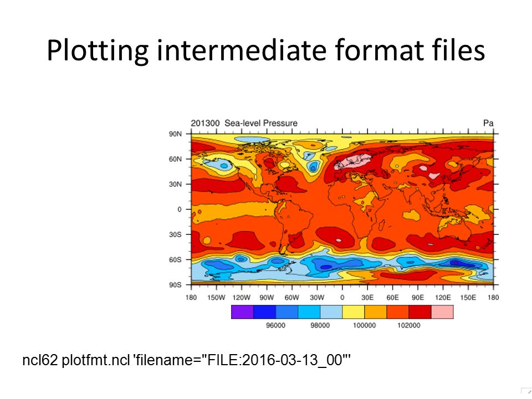Click the "30E" longitude label
This screenshot has width=532, height=399.
coord(367,298)
